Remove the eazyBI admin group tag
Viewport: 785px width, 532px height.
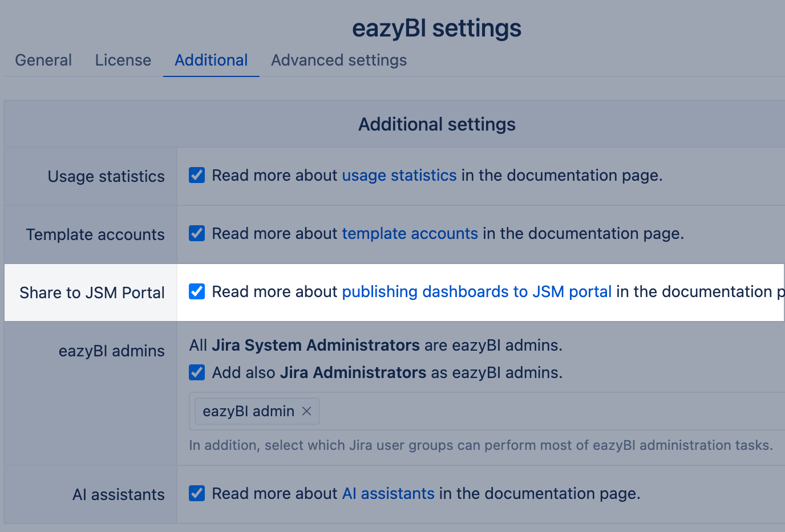coord(306,411)
